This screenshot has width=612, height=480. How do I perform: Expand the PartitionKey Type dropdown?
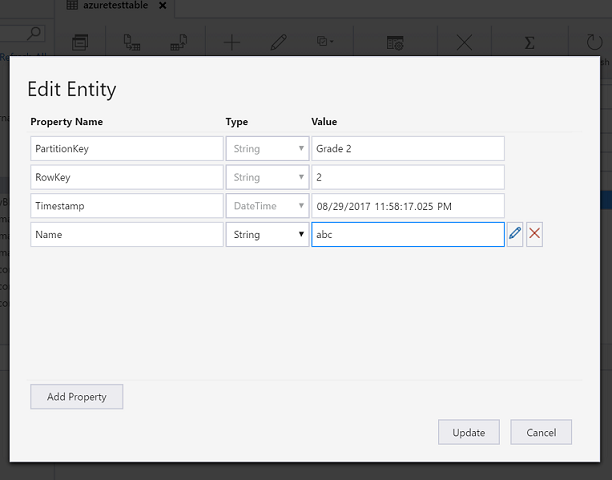click(x=267, y=148)
